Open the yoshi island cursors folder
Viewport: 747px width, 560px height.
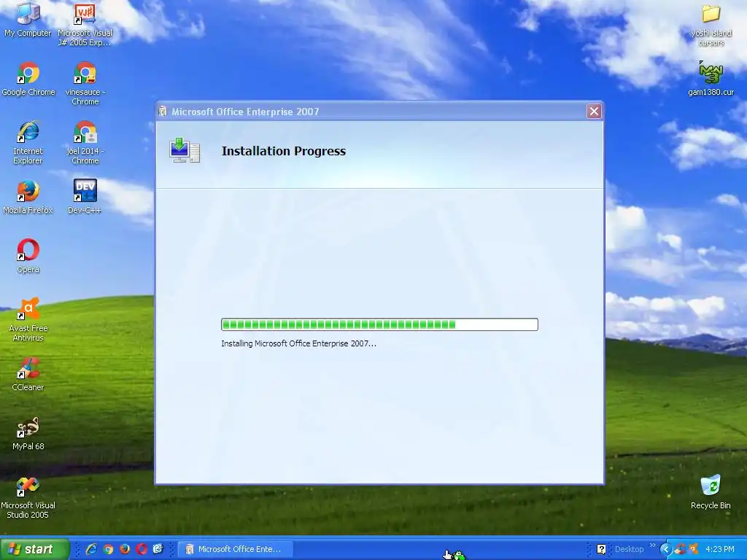click(x=711, y=25)
